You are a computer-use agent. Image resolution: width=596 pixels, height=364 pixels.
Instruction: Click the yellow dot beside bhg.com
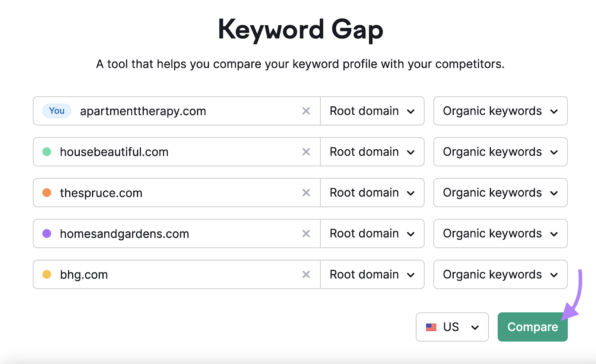(x=47, y=274)
